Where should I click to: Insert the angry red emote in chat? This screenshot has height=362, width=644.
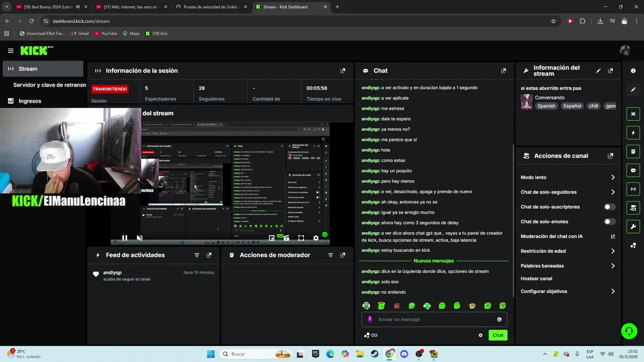[396, 306]
